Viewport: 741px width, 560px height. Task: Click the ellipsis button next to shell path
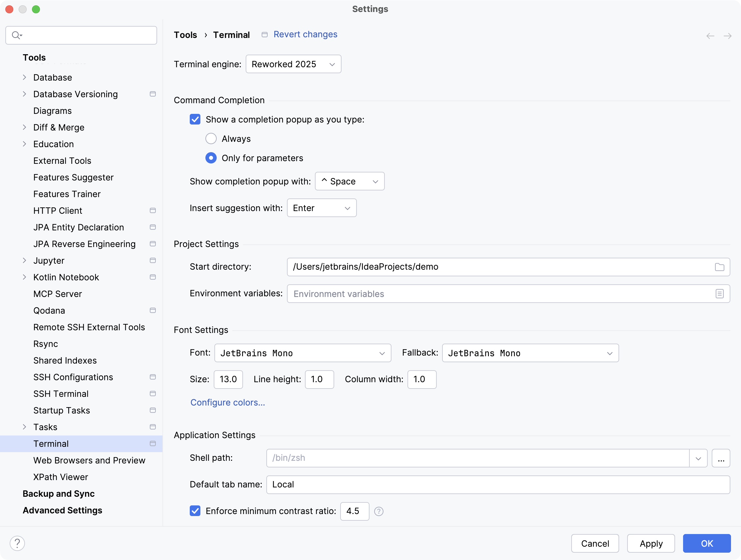721,458
